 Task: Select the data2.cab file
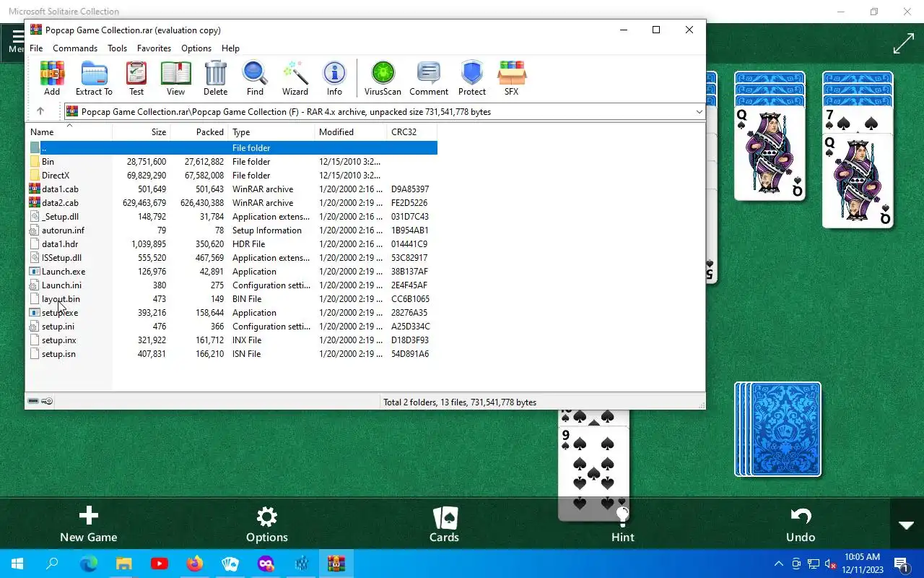[232, 203]
